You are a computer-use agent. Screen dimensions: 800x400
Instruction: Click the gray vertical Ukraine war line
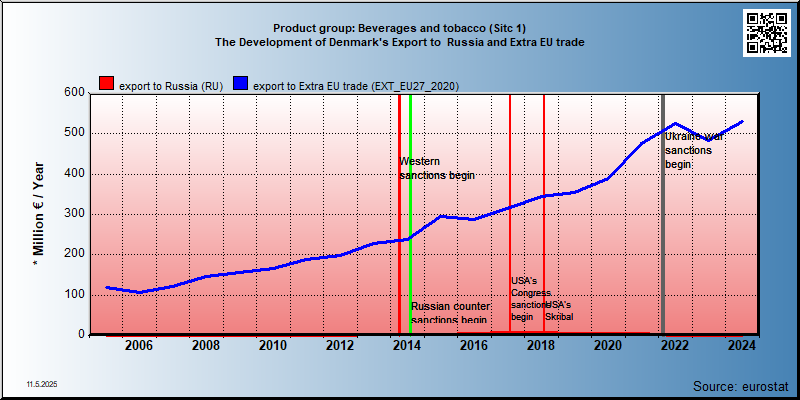(x=663, y=214)
